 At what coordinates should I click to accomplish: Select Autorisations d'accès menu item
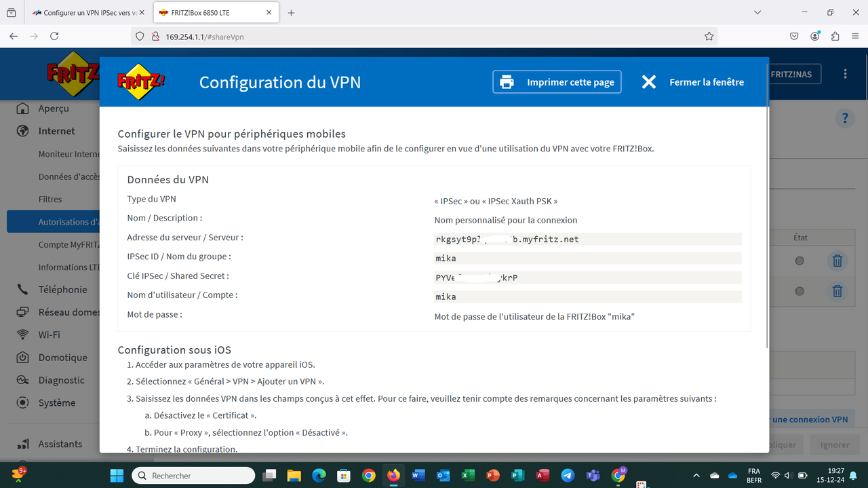[x=54, y=222]
